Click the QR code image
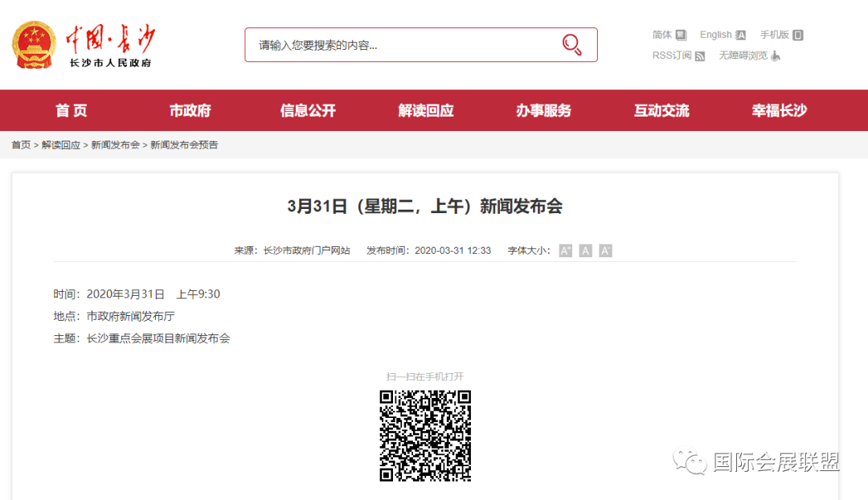This screenshot has height=500, width=868. 425,435
